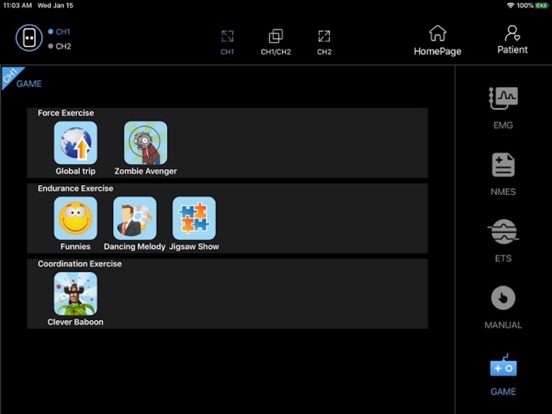Switch view to CH2 only

coord(324,43)
